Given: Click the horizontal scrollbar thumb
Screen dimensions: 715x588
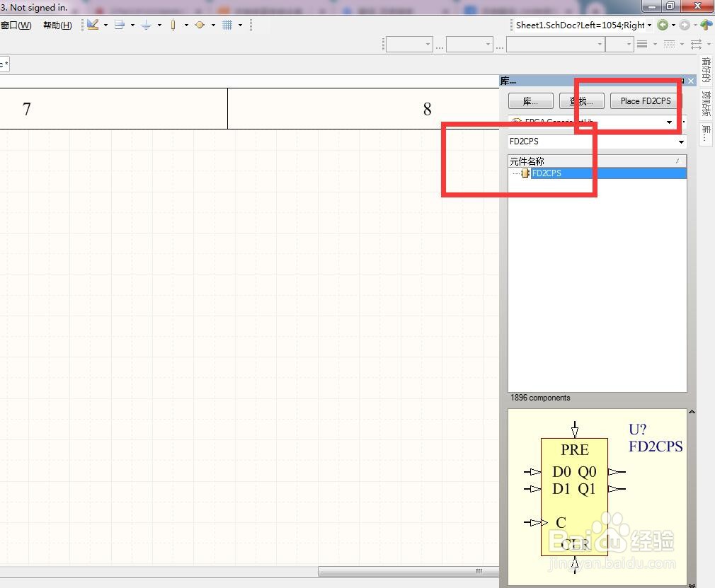Looking at the screenshot, I should coord(408,571).
